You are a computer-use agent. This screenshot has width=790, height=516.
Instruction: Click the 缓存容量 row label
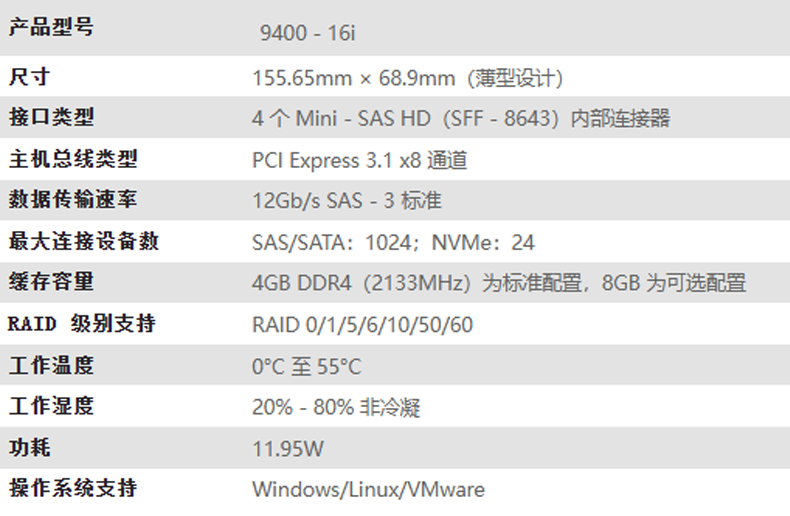(x=51, y=282)
